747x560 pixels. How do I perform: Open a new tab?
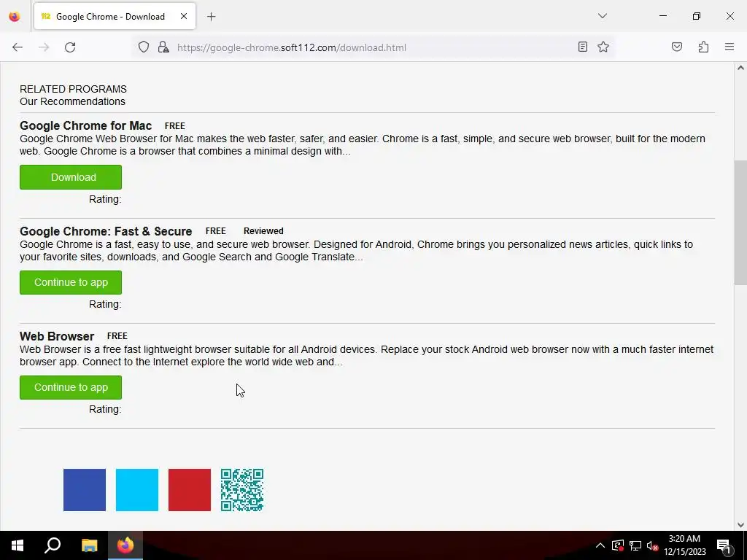(x=212, y=17)
